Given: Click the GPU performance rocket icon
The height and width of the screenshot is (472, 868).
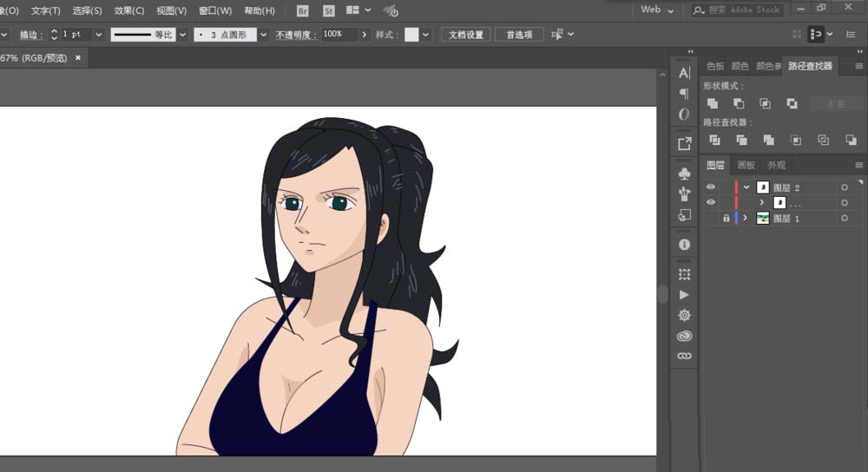Looking at the screenshot, I should 391,10.
